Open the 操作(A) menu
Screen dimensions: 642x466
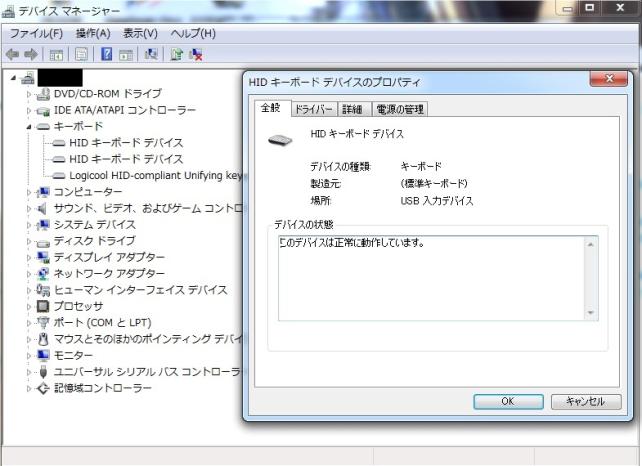tap(93, 34)
